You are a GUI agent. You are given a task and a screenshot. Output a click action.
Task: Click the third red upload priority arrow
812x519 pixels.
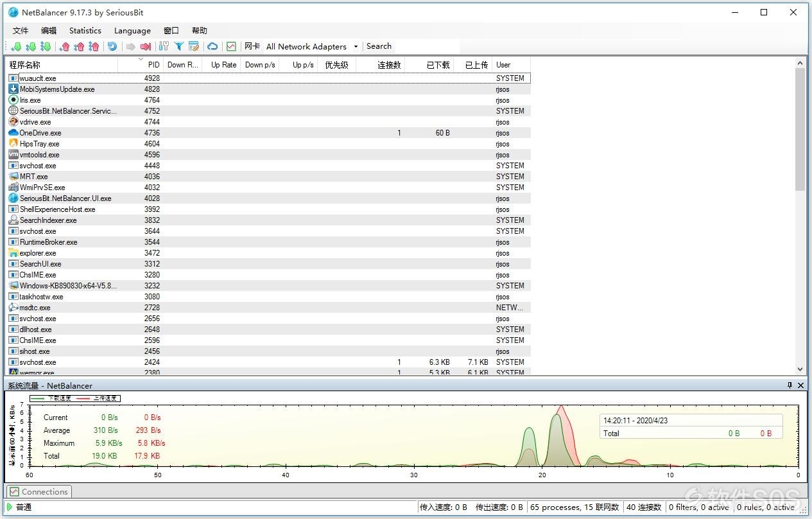(x=94, y=46)
